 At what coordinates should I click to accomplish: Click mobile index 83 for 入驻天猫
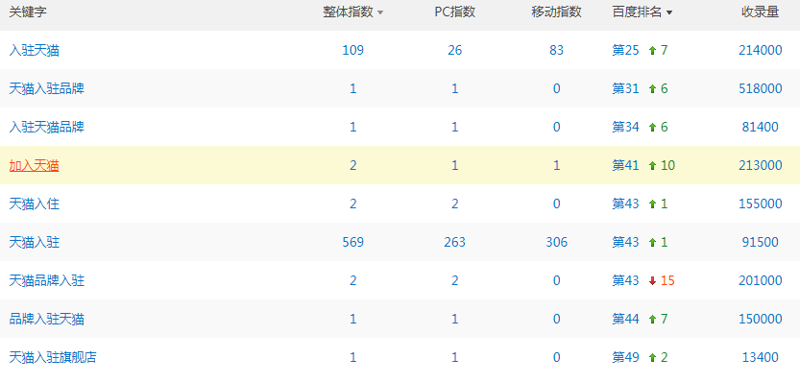coord(556,50)
